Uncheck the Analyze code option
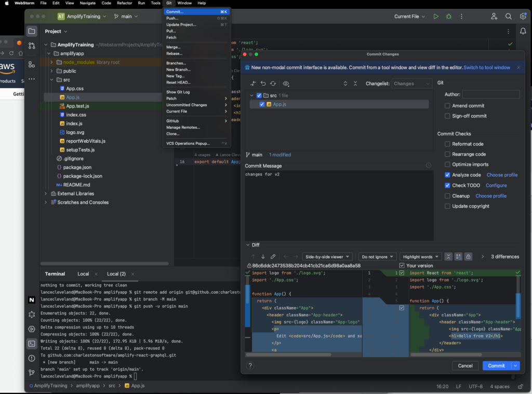532x394 pixels. 447,175
